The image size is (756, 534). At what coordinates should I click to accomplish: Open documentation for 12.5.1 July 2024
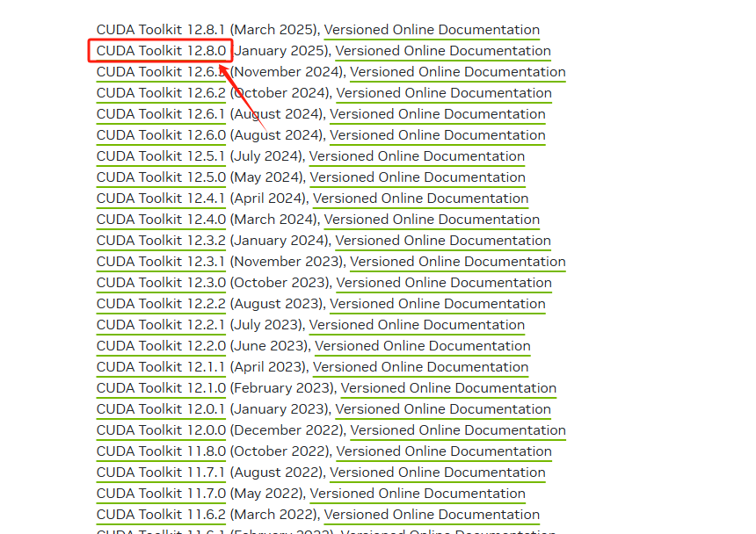click(x=417, y=156)
